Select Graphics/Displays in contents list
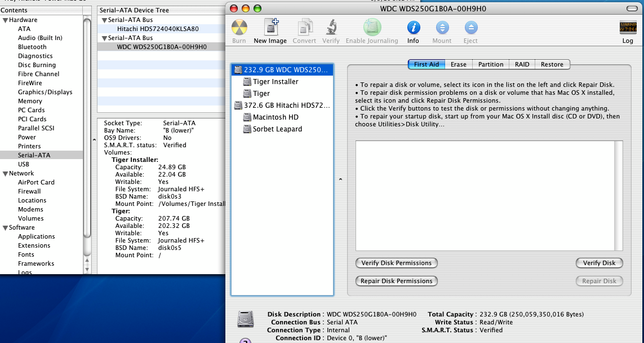The image size is (644, 343). pyautogui.click(x=45, y=92)
